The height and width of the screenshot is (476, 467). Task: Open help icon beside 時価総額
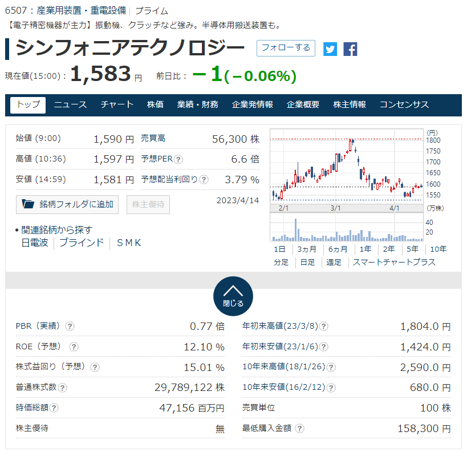54,408
